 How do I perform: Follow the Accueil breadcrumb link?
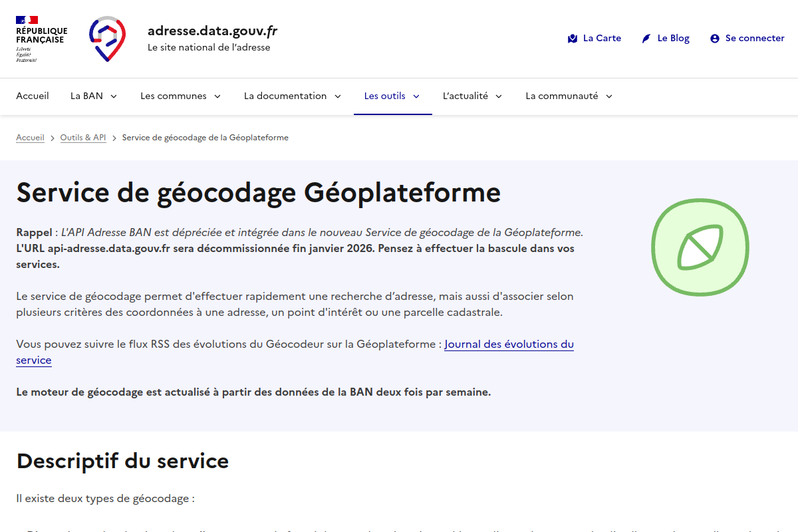click(x=30, y=138)
